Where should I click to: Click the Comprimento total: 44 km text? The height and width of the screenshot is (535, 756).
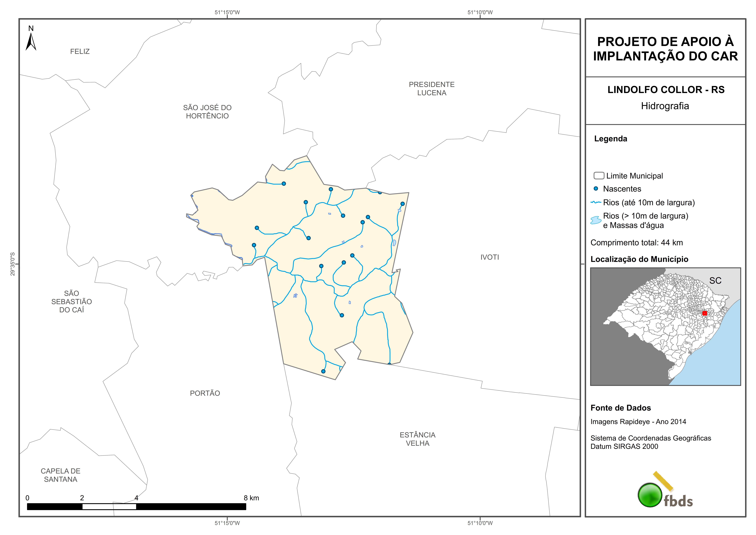[x=636, y=243]
